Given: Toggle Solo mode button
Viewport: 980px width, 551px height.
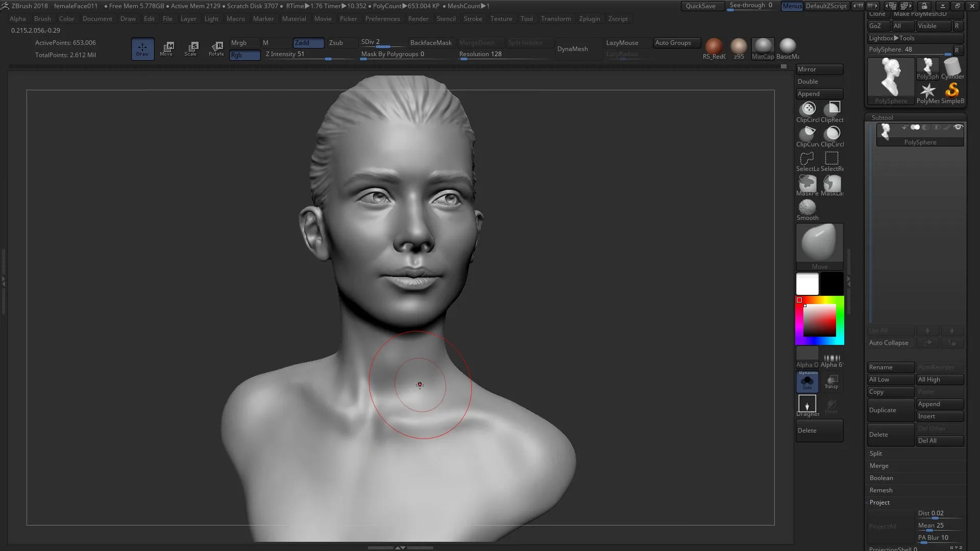Looking at the screenshot, I should click(807, 381).
